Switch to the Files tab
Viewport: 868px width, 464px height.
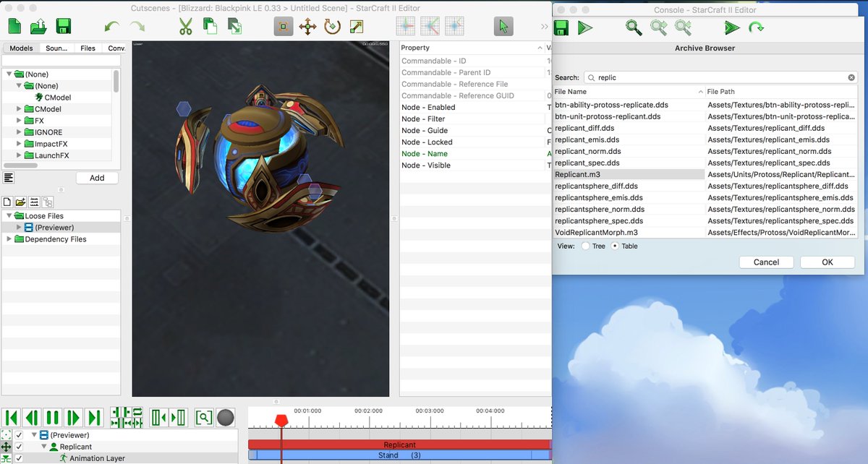tap(88, 48)
